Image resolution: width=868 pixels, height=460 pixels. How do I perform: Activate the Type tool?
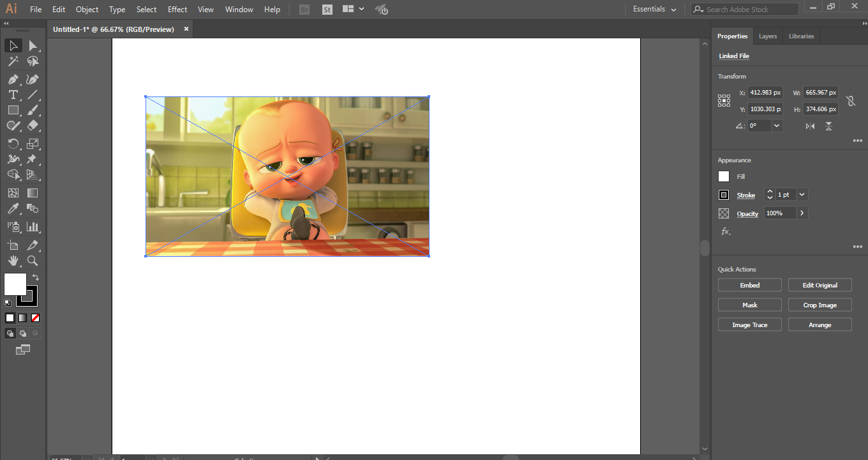(x=13, y=95)
